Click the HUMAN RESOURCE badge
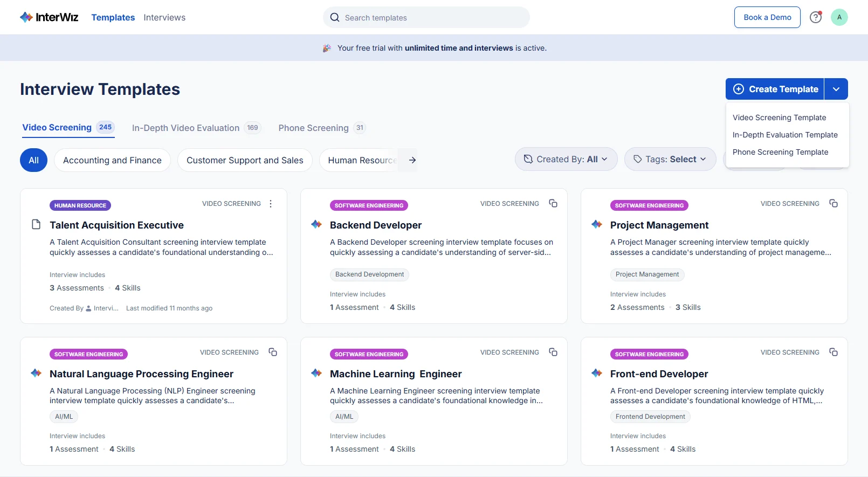Screen dimensions: 868x477 [x=80, y=205]
